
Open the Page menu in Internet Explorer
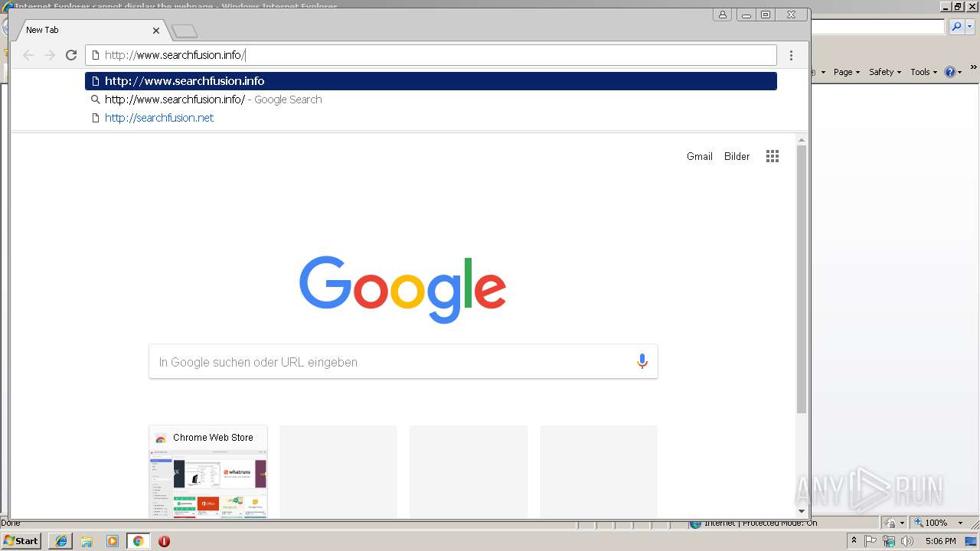pos(846,72)
